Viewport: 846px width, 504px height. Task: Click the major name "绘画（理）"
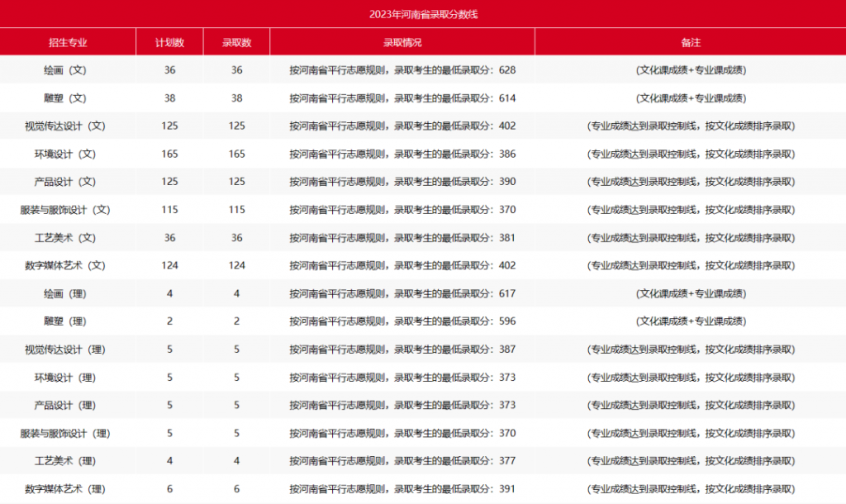(65, 293)
